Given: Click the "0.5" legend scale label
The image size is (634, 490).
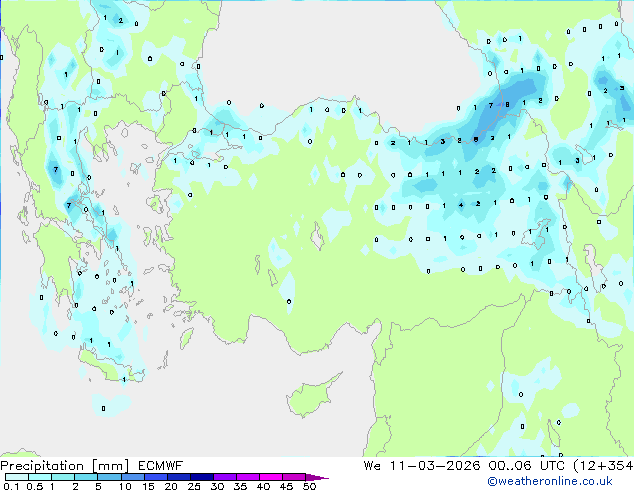Looking at the screenshot, I should click(34, 486).
